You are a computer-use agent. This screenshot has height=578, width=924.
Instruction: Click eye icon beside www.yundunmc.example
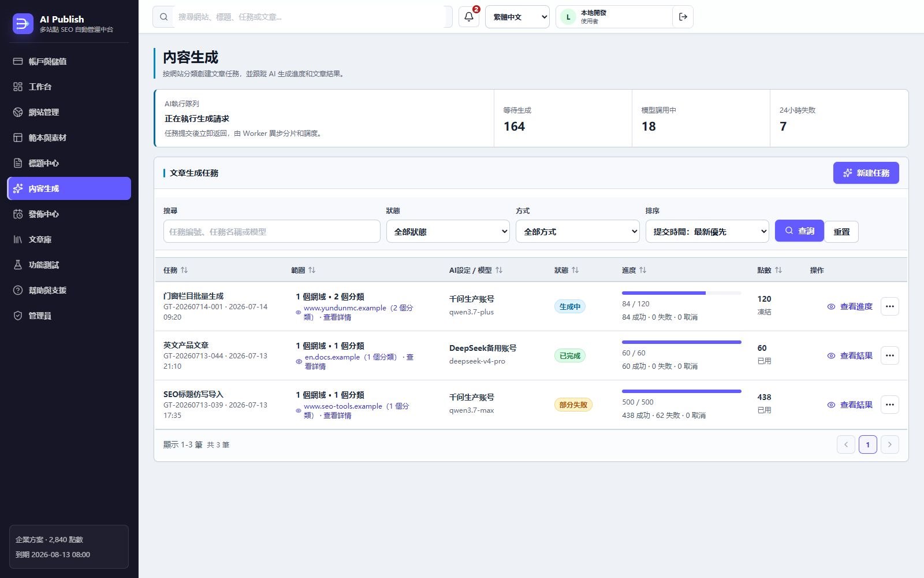[x=299, y=312]
